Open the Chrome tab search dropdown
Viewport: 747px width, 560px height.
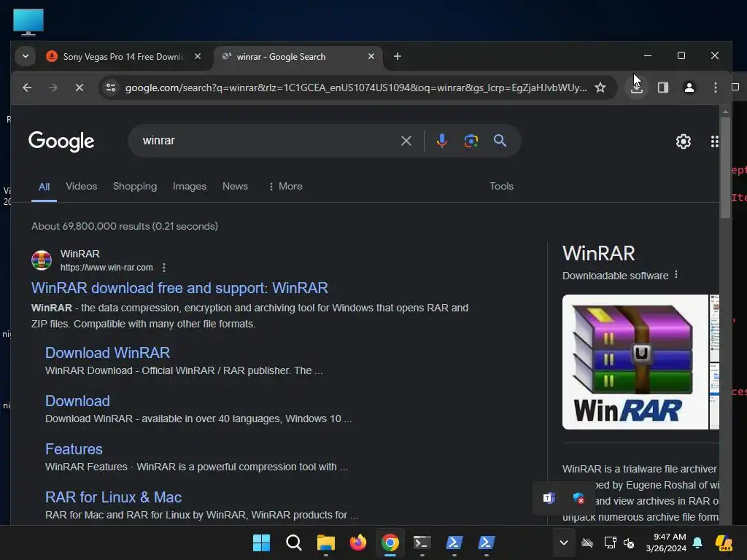[26, 56]
